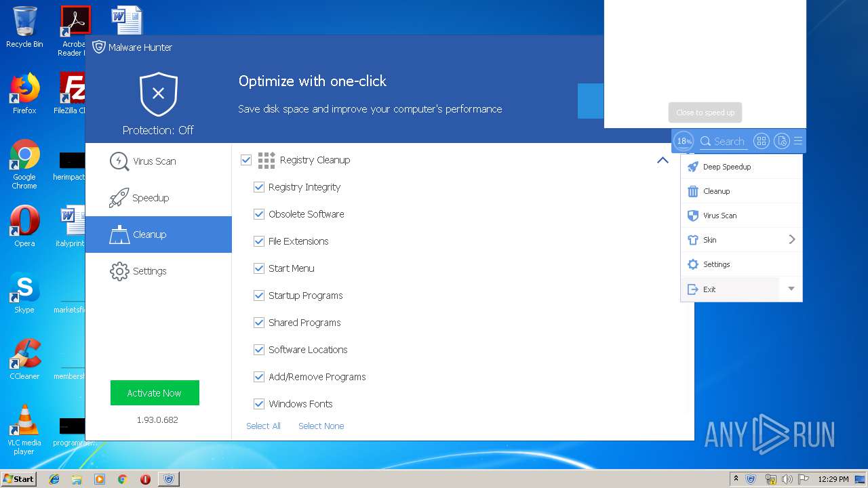Launch Opera from the taskbar
This screenshot has height=488, width=868.
[x=145, y=479]
